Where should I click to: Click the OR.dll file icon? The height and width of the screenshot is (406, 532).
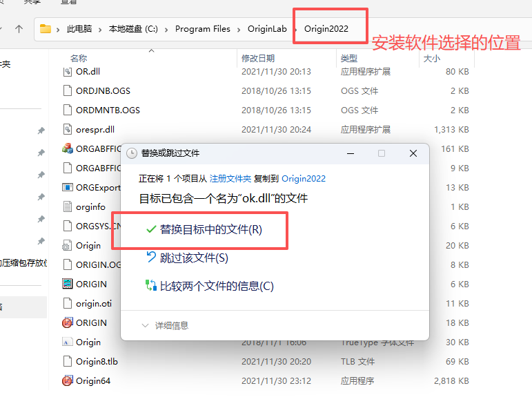coord(68,72)
